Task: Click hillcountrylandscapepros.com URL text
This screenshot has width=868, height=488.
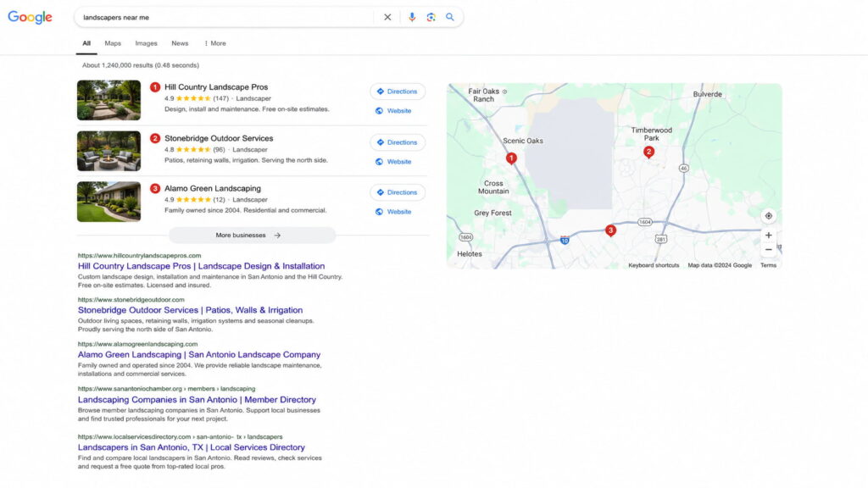Action: (x=140, y=256)
